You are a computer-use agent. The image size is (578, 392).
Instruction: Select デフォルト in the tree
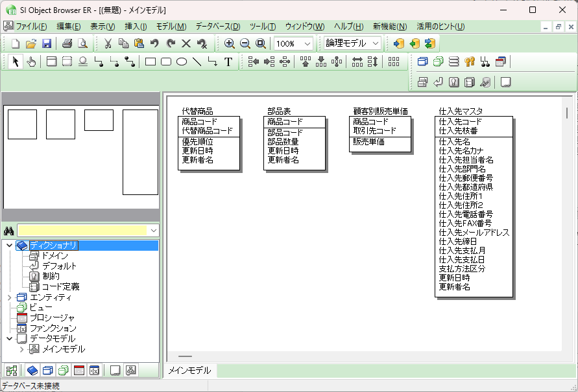(x=59, y=266)
